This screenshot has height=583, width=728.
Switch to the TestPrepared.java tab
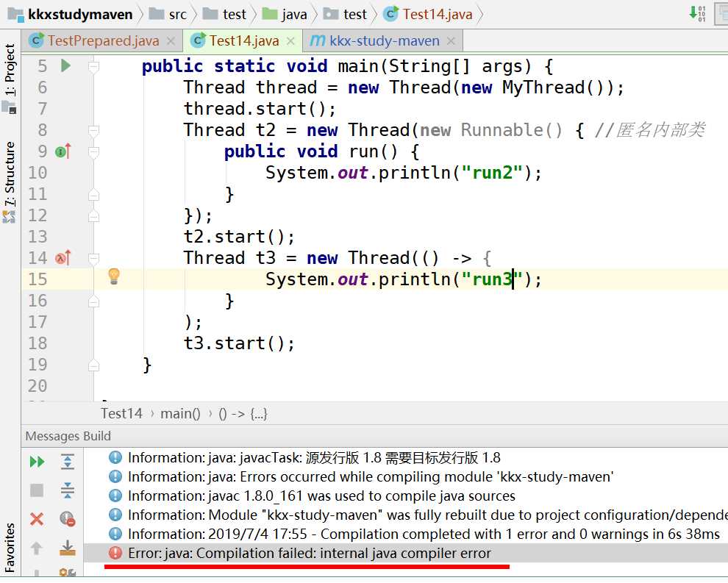103,41
